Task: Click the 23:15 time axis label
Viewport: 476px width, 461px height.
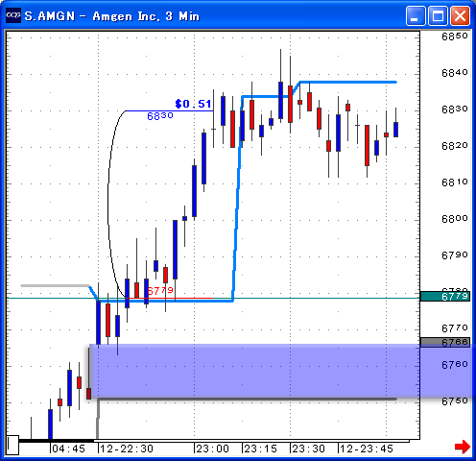Action: pos(260,449)
